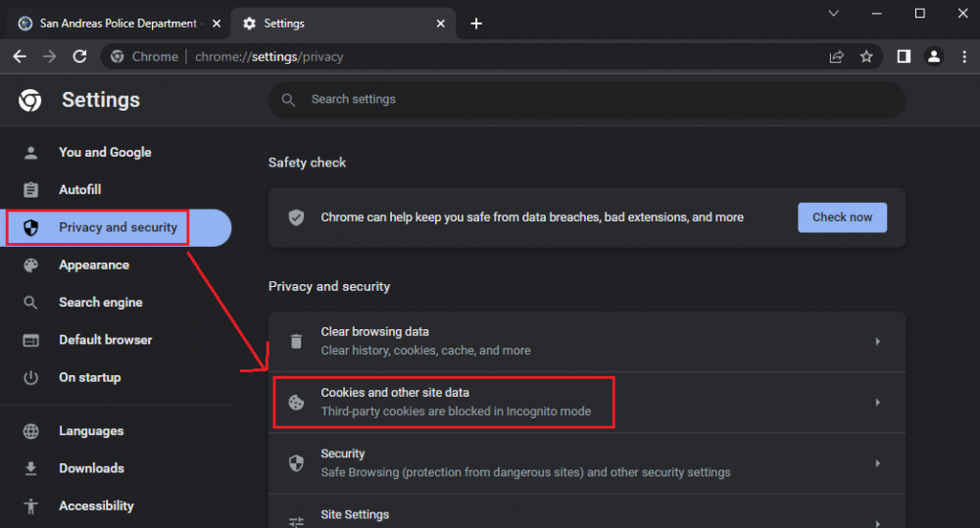The width and height of the screenshot is (980, 528).
Task: Expand Clear browsing data with its arrow
Action: pyautogui.click(x=877, y=341)
